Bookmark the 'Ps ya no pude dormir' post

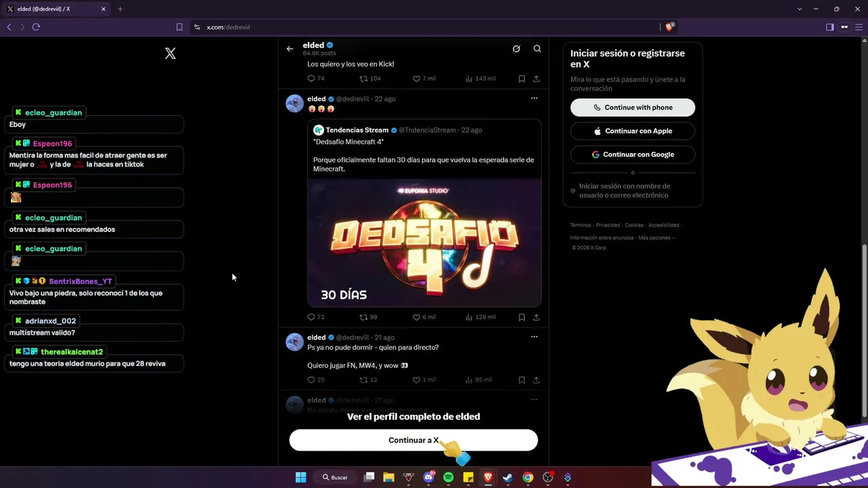[521, 380]
